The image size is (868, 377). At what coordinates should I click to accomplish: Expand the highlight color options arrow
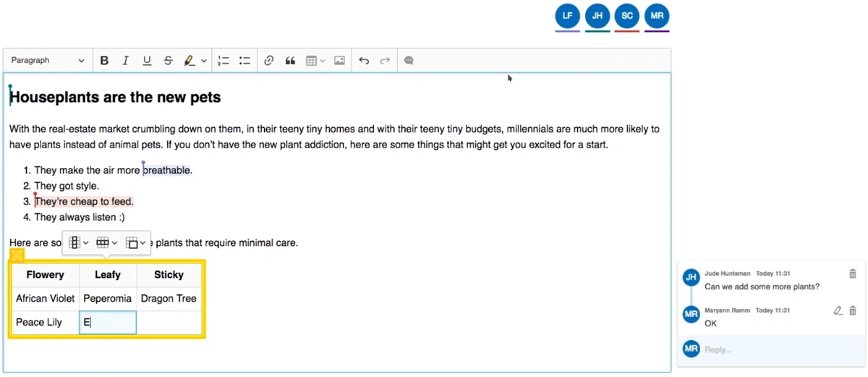pyautogui.click(x=204, y=61)
